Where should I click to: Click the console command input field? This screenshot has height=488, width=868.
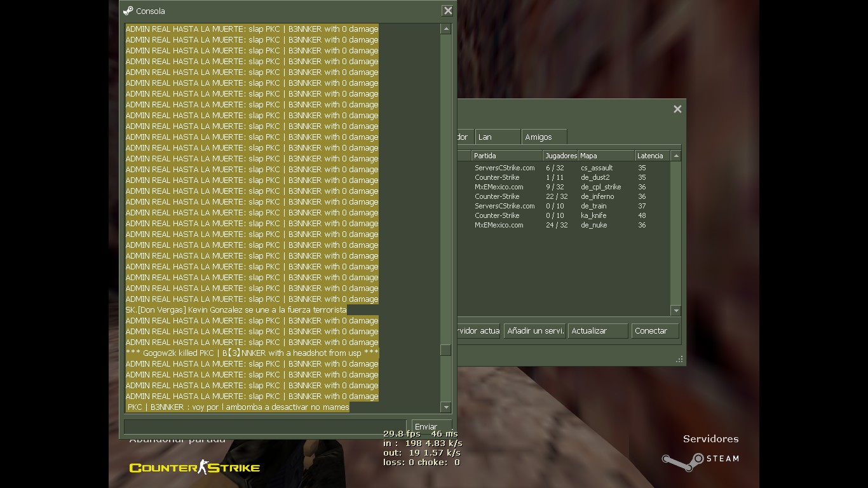click(265, 426)
